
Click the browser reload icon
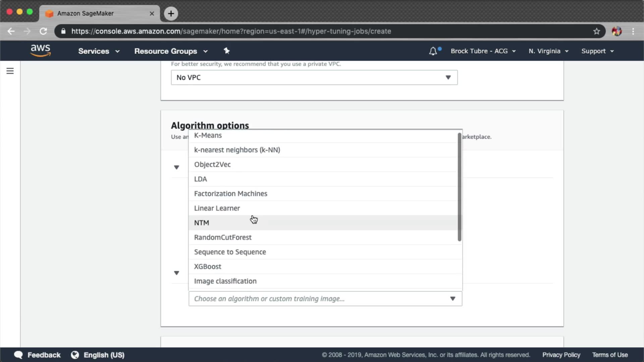[43, 31]
